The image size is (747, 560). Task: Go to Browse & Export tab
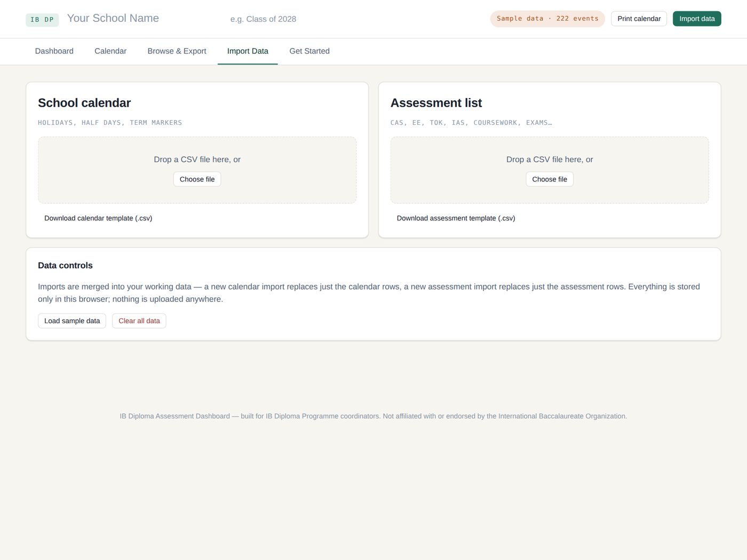click(x=177, y=51)
